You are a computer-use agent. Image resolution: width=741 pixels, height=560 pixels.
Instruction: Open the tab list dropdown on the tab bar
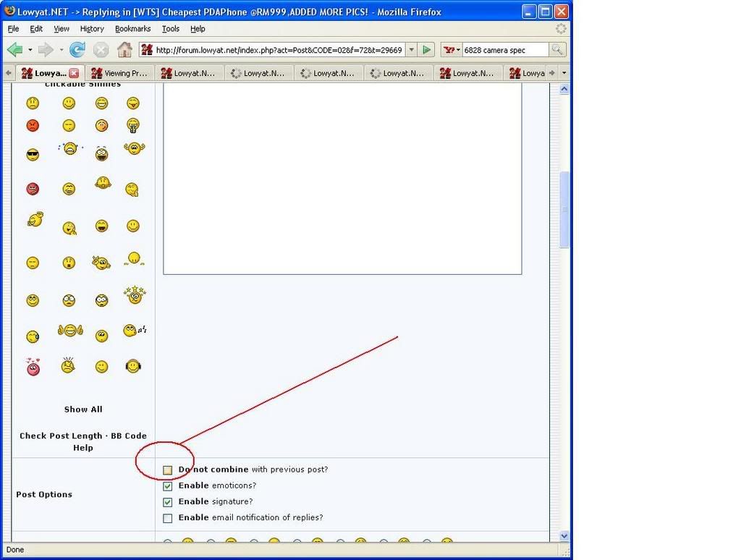[564, 72]
